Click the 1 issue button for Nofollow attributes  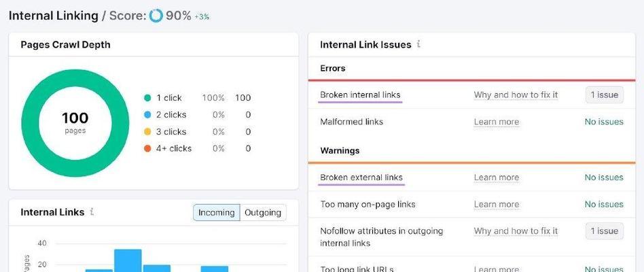605,231
